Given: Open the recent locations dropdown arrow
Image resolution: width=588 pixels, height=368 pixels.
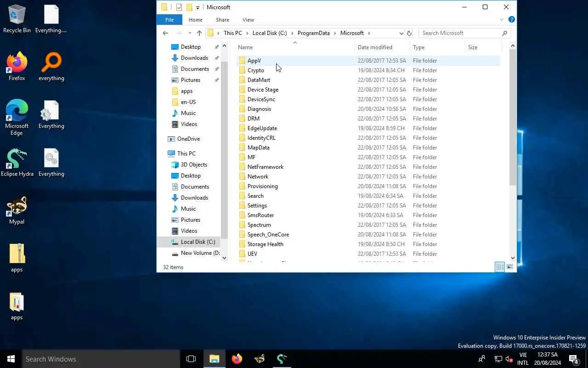Looking at the screenshot, I should pos(190,33).
